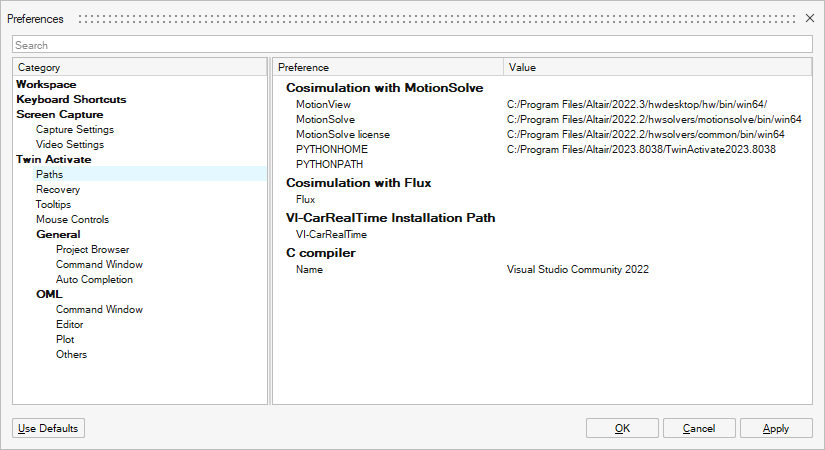825x450 pixels.
Task: Open Plot preferences under OML
Action: [65, 340]
